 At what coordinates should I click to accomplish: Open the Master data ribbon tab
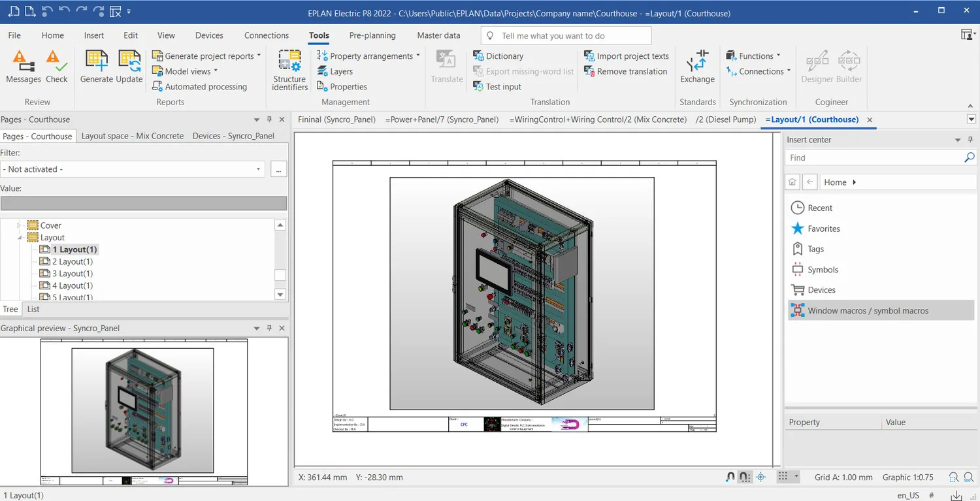[x=438, y=35]
